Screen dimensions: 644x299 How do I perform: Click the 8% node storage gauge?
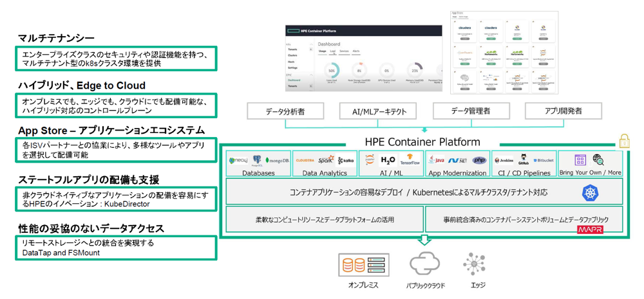[359, 71]
